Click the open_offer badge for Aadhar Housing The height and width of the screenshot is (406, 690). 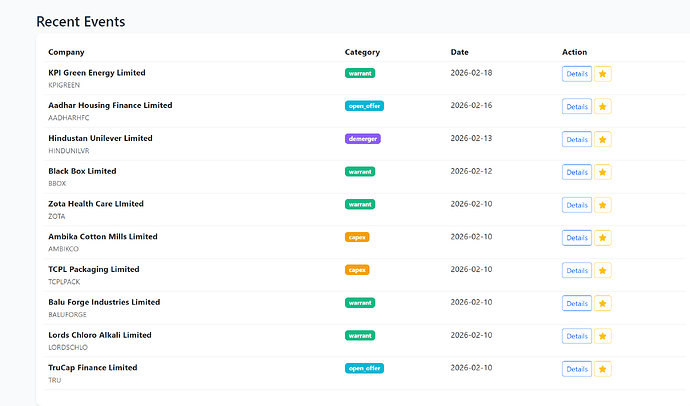(364, 106)
